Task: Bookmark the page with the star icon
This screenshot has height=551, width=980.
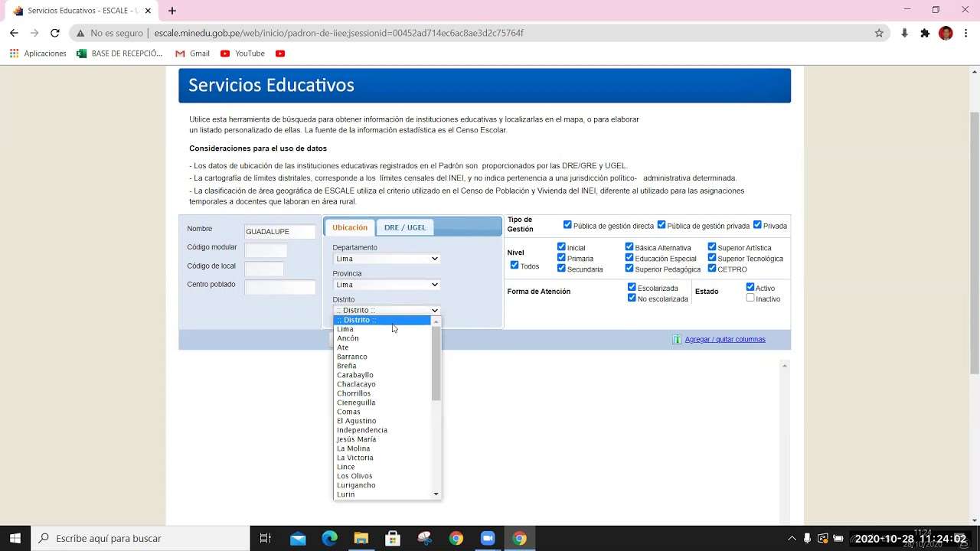Action: 879,32
